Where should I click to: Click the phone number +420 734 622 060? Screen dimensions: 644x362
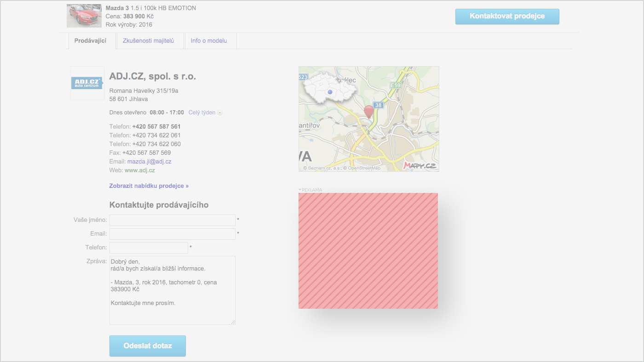[156, 144]
